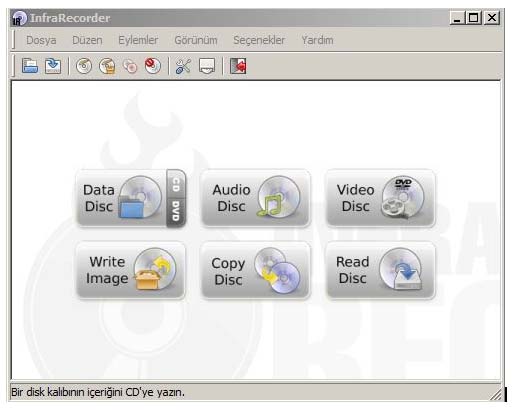Click the Write Image button

click(131, 270)
